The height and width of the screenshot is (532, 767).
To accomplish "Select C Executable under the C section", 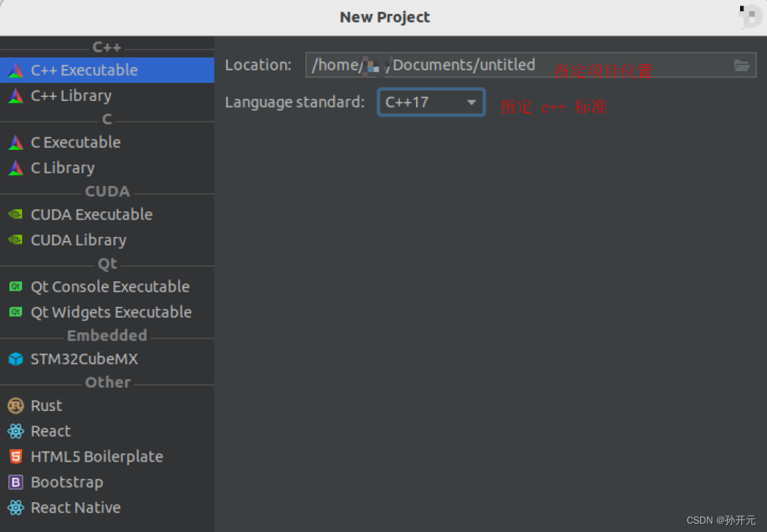I will [x=75, y=142].
